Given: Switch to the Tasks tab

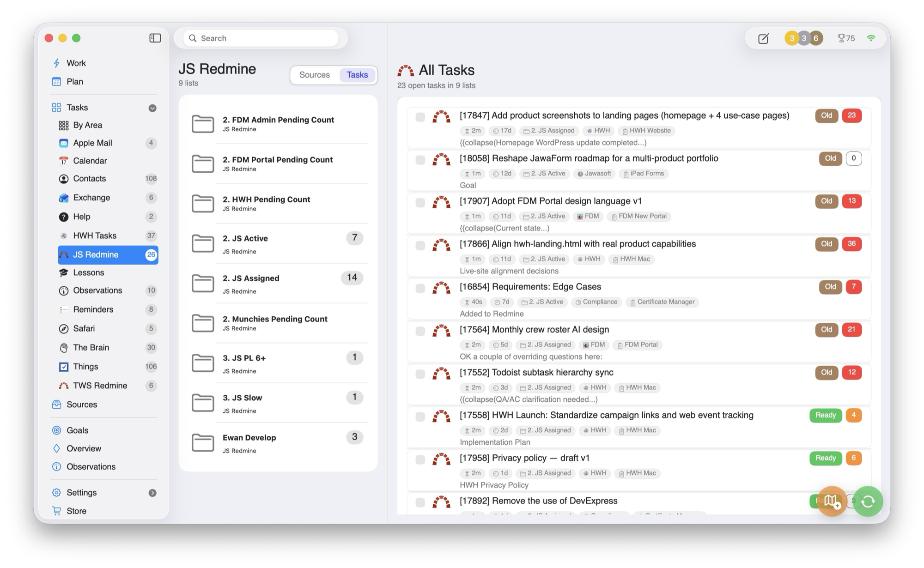Looking at the screenshot, I should 357,75.
